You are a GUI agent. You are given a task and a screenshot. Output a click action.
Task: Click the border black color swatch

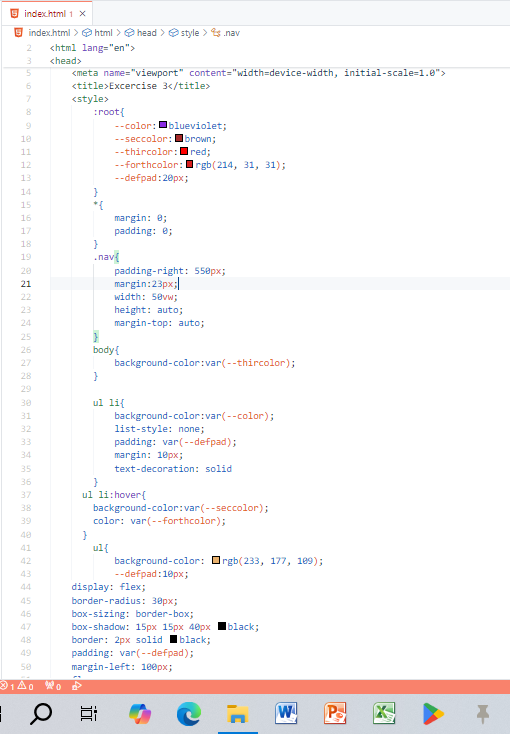[173, 639]
